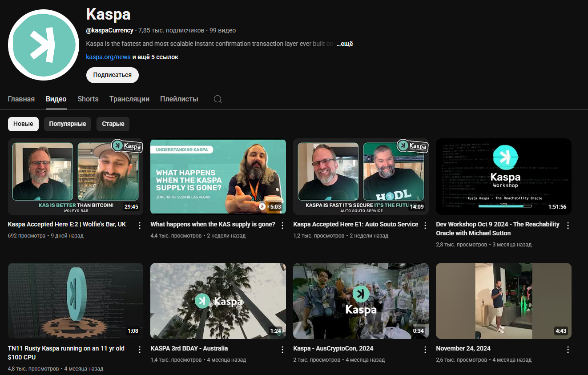Open options menu for KAS supply video

pyautogui.click(x=282, y=226)
